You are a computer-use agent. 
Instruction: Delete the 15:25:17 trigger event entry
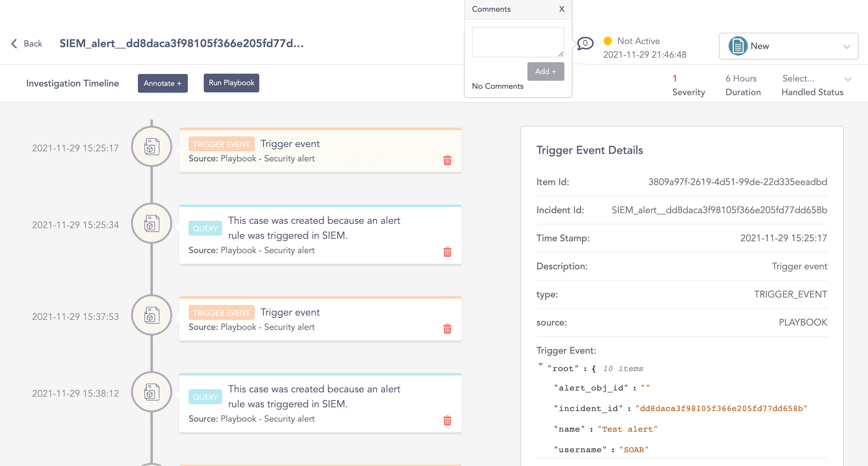[447, 160]
